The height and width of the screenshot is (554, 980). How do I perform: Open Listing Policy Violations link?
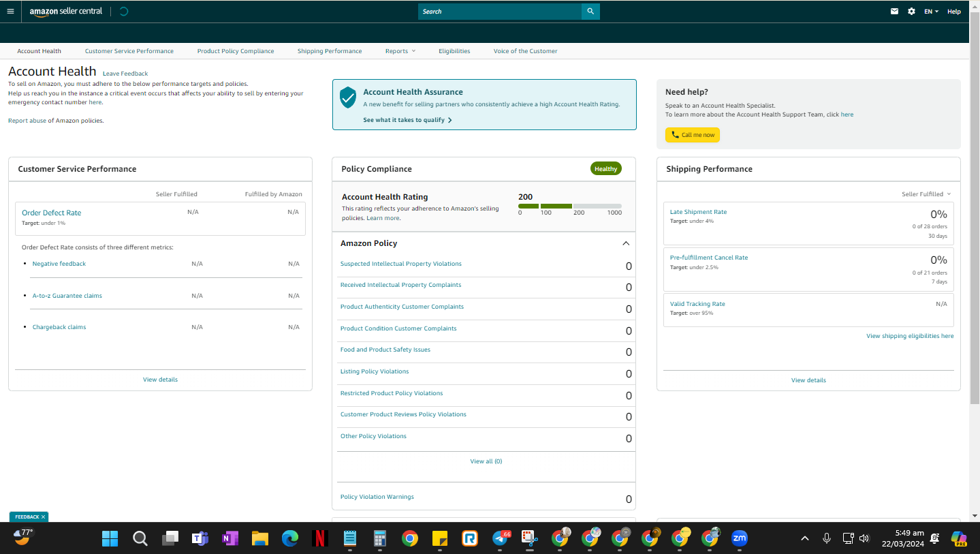pos(375,371)
